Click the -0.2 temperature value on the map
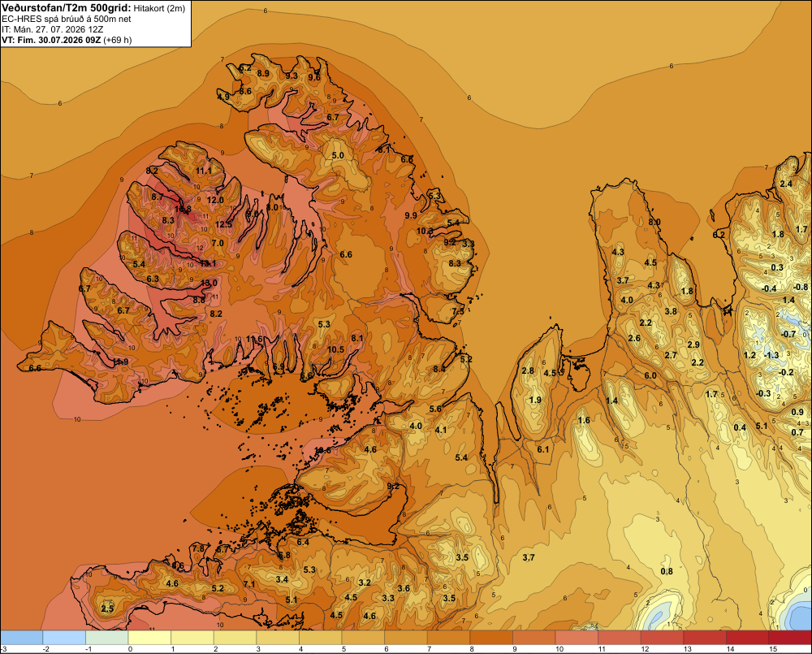812x654 pixels. click(786, 373)
